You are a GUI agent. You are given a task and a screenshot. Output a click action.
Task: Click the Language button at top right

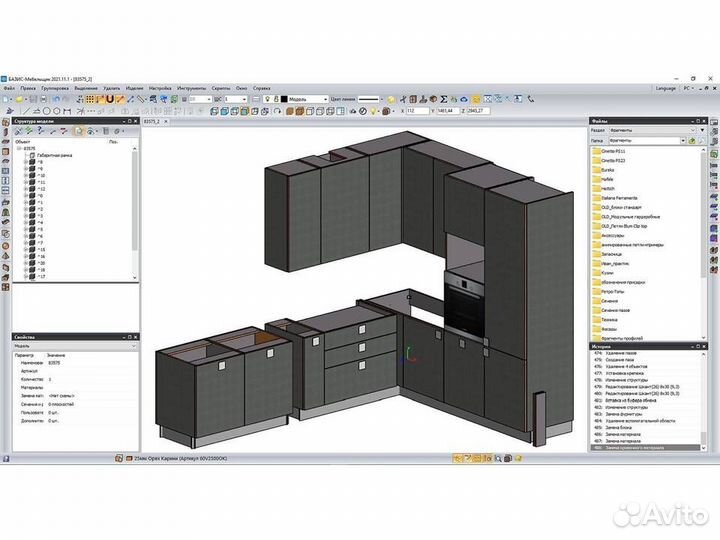click(x=666, y=88)
